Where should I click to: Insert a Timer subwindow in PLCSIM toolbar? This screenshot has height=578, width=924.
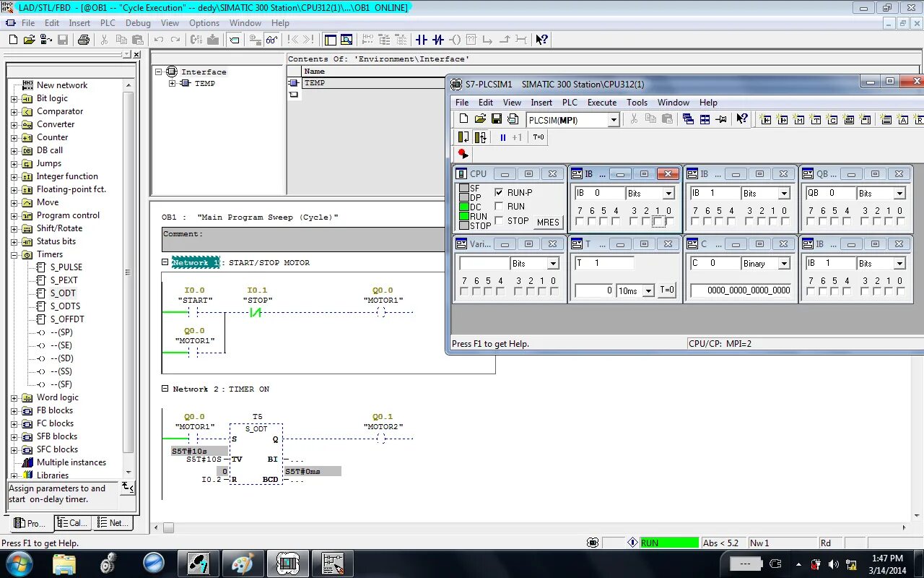(815, 119)
